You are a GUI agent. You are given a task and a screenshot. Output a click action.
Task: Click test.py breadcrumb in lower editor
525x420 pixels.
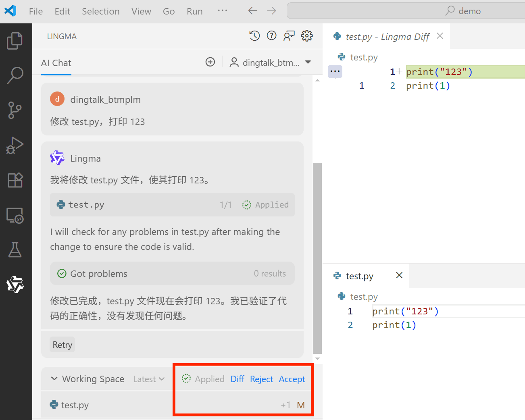358,297
